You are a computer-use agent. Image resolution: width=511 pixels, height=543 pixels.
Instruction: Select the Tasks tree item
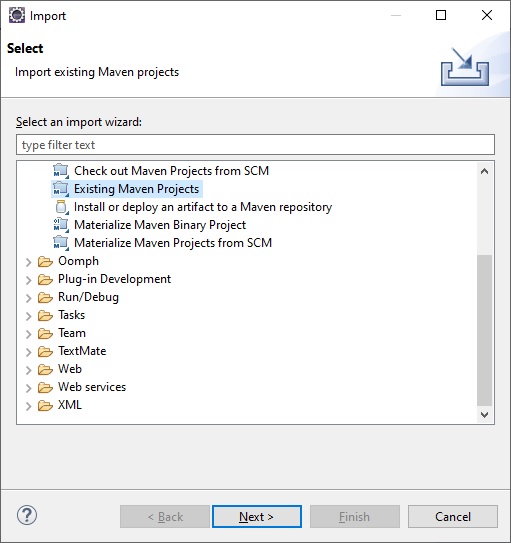click(x=71, y=315)
